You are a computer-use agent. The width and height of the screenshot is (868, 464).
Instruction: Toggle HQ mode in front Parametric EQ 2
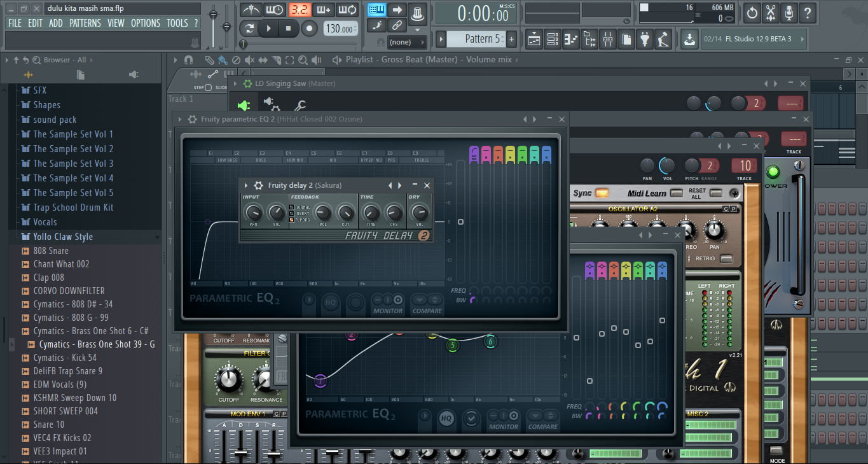pyautogui.click(x=331, y=302)
